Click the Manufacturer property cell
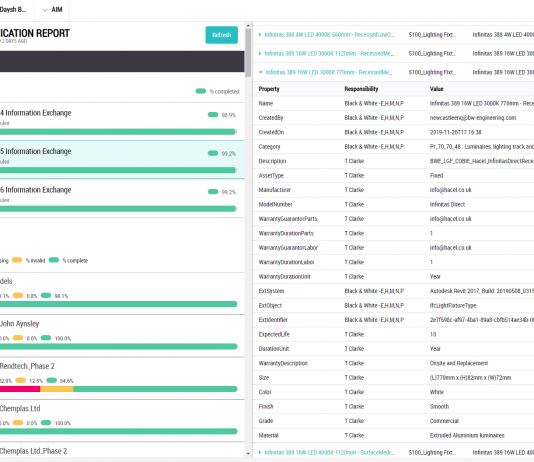 pyautogui.click(x=275, y=190)
